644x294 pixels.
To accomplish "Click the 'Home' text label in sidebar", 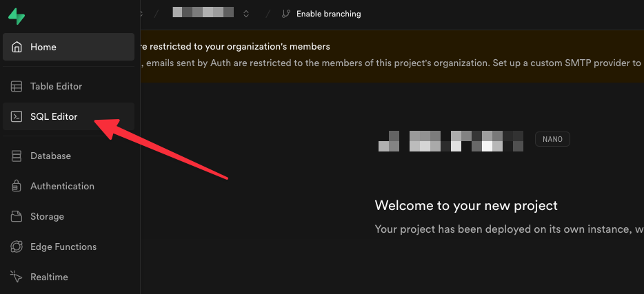I will point(43,48).
